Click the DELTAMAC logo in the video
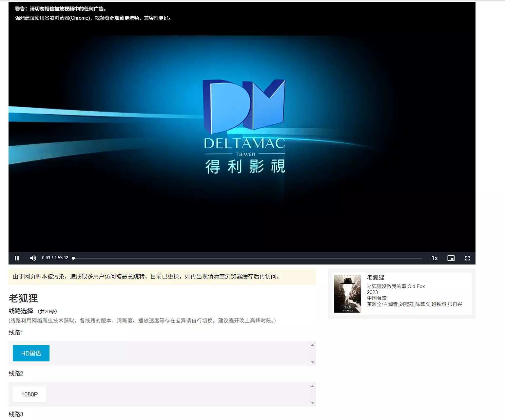The height and width of the screenshot is (420, 505). (244, 126)
